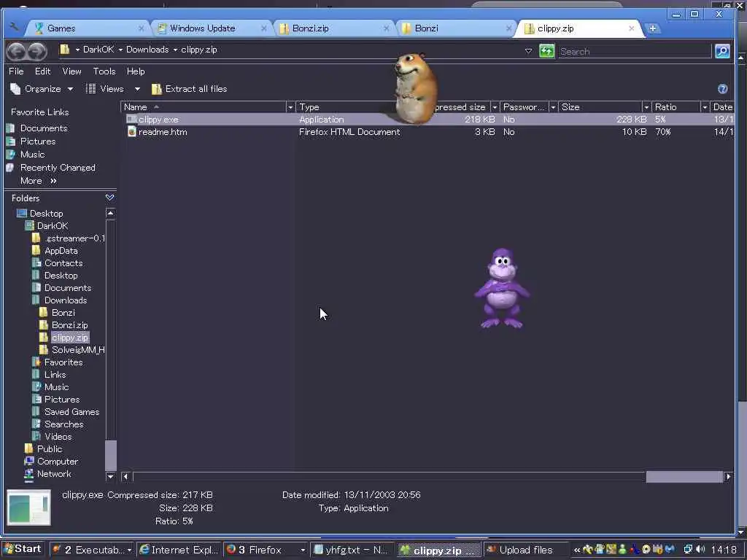
Task: Click the folder tree scroll up arrow
Action: 110,213
